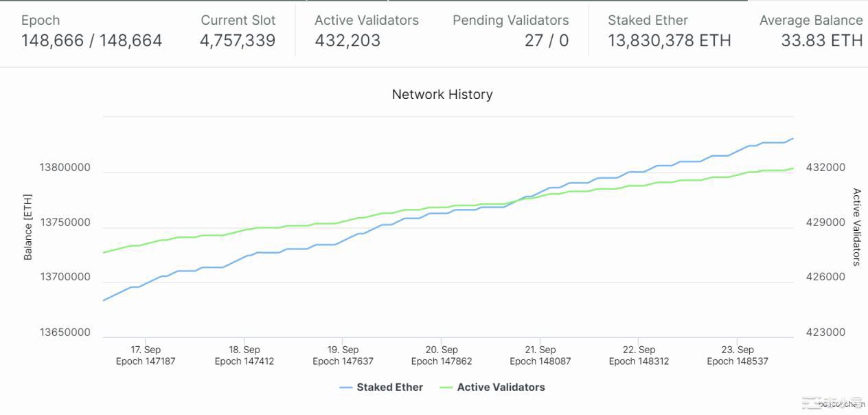Toggle the Staked Ether legend series
The height and width of the screenshot is (415, 868).
tap(389, 388)
